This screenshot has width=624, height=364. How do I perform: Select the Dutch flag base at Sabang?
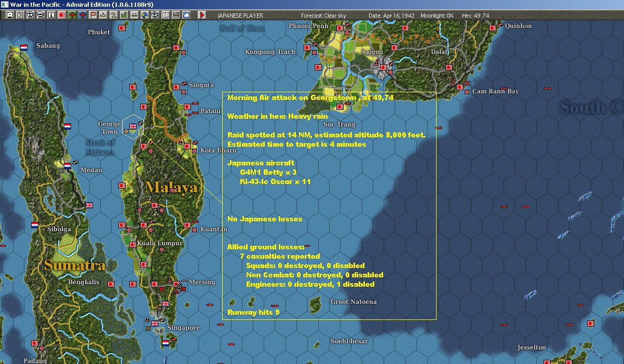click(24, 47)
